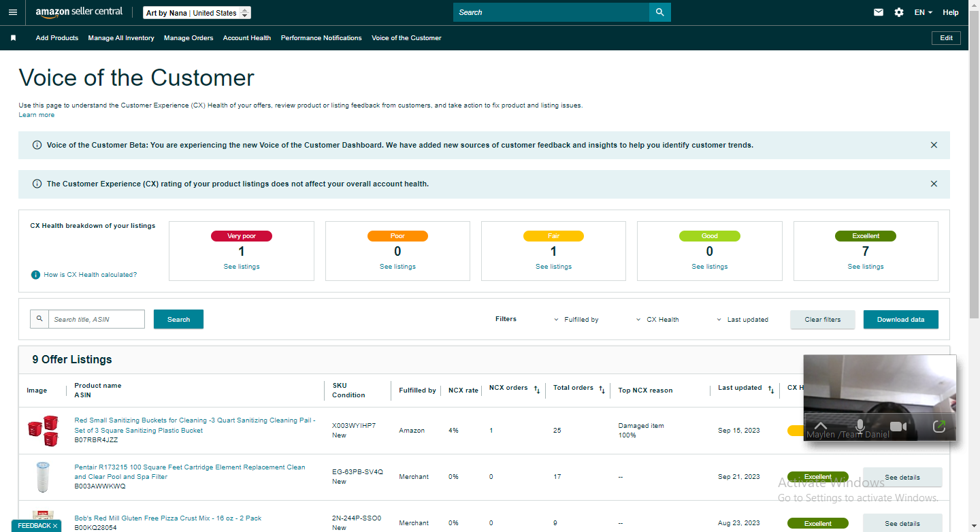Open Voice of the Customer menu item
The height and width of the screenshot is (532, 980).
click(x=406, y=38)
